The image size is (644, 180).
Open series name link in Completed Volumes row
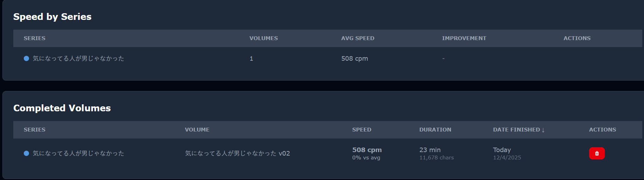(x=78, y=153)
